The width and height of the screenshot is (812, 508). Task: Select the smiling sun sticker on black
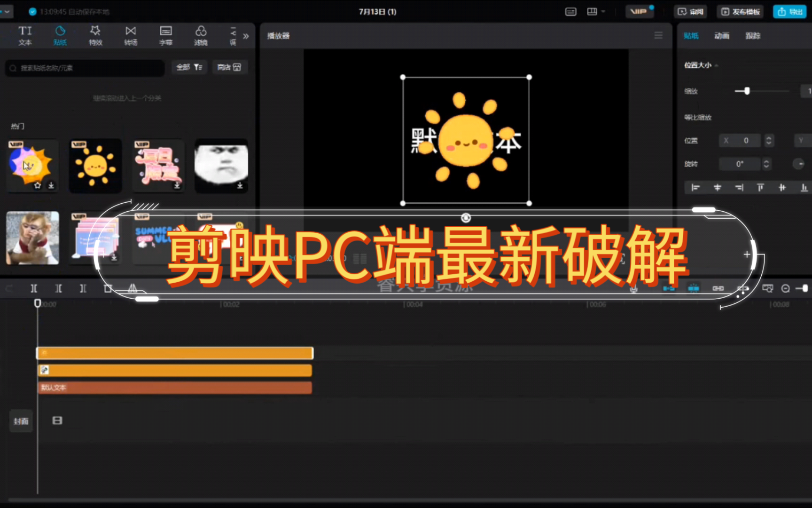click(x=95, y=166)
